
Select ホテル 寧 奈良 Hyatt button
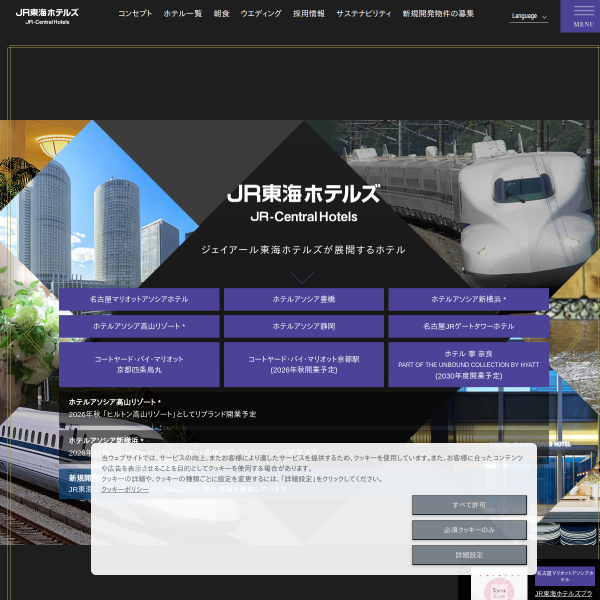coord(468,364)
